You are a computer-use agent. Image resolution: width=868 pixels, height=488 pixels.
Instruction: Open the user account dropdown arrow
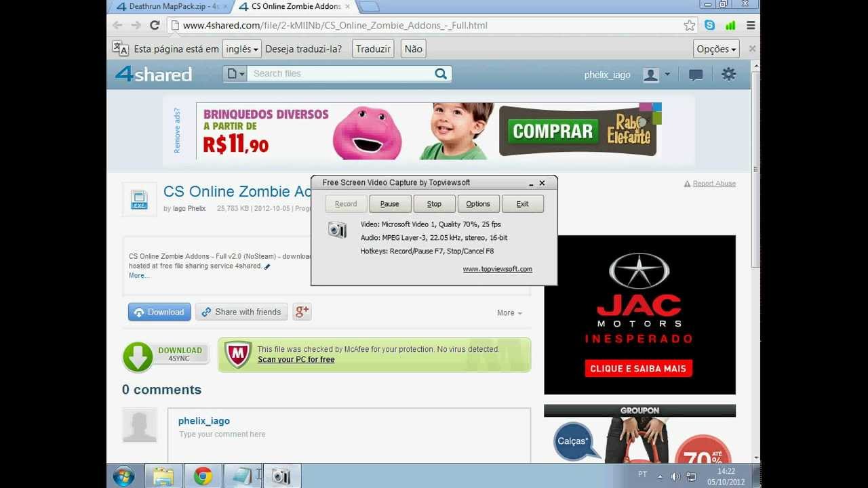667,75
